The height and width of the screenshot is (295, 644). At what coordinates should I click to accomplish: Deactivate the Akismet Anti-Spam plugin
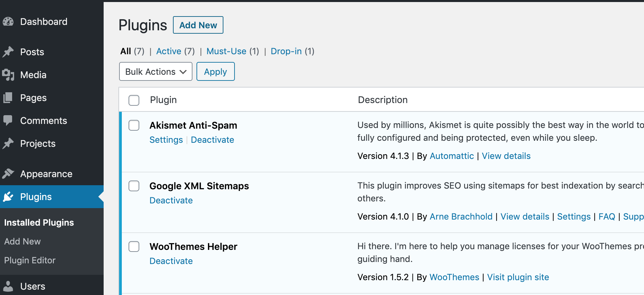(212, 140)
